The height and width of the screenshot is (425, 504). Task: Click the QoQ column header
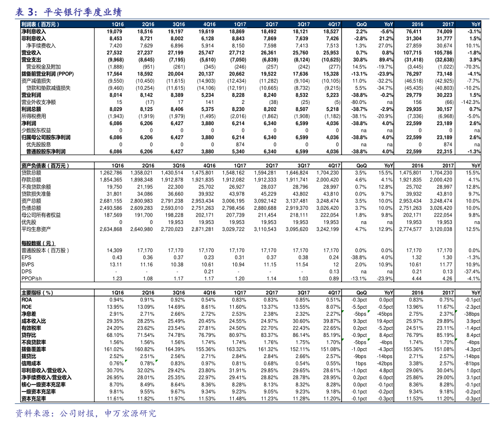pyautogui.click(x=361, y=24)
